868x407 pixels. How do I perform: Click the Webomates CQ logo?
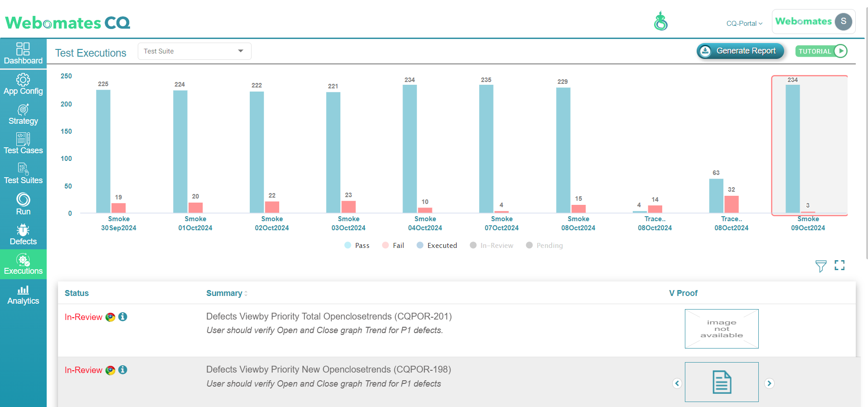tap(68, 22)
